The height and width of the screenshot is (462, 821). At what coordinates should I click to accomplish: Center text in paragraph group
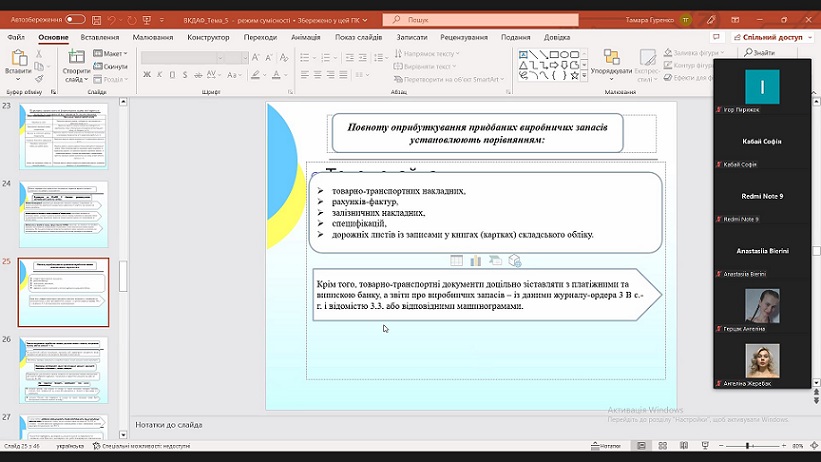tap(317, 75)
